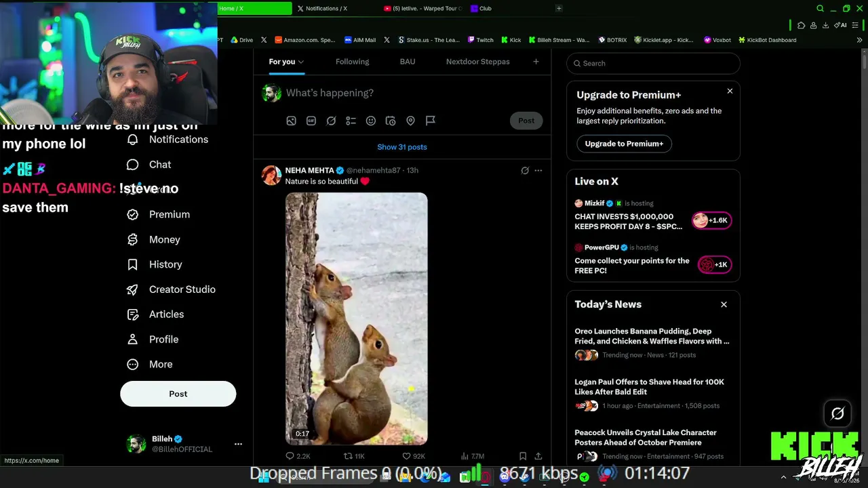This screenshot has width=868, height=488.
Task: Bookmark Neha Mehta's post
Action: click(523, 456)
